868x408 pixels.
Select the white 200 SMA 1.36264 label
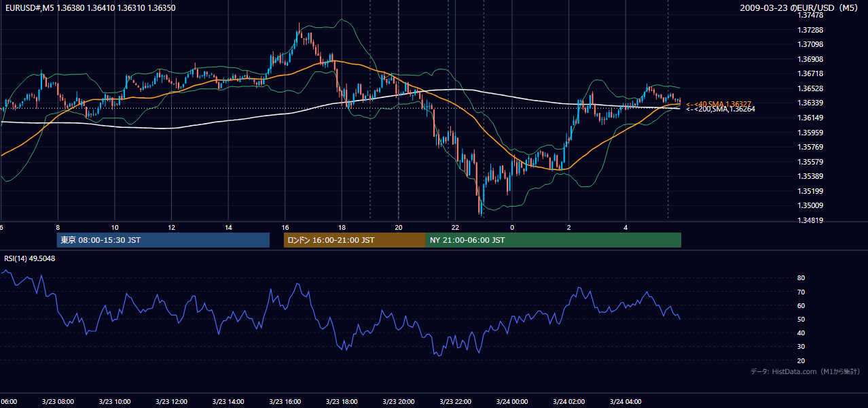(720, 109)
